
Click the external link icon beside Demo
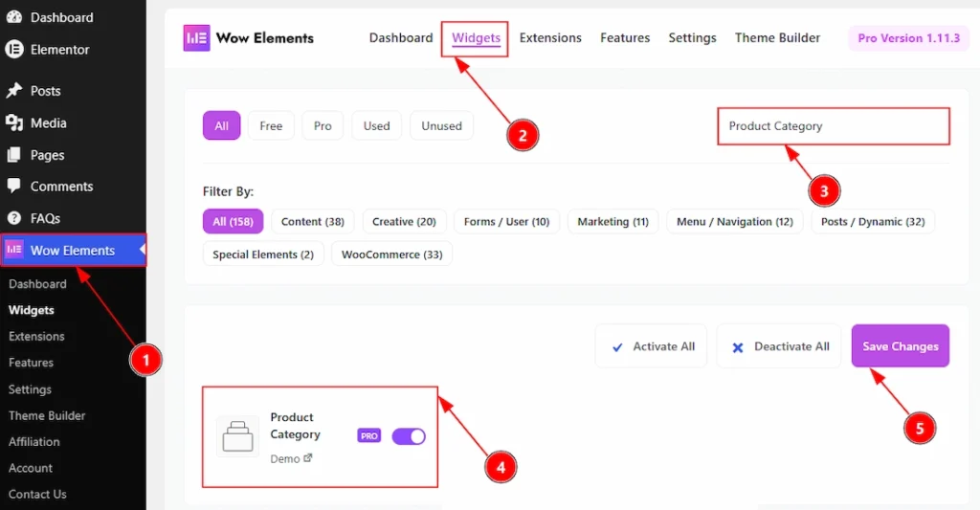tap(307, 458)
